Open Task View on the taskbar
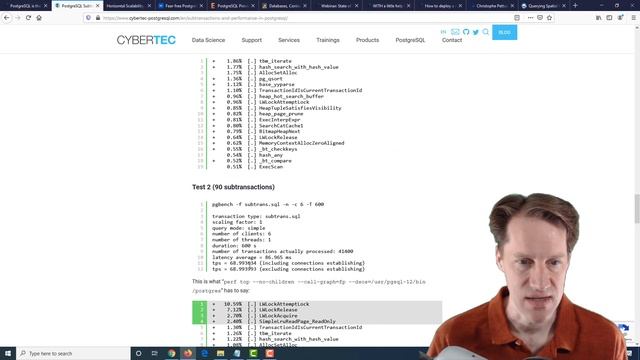640x360 pixels. coord(155,353)
